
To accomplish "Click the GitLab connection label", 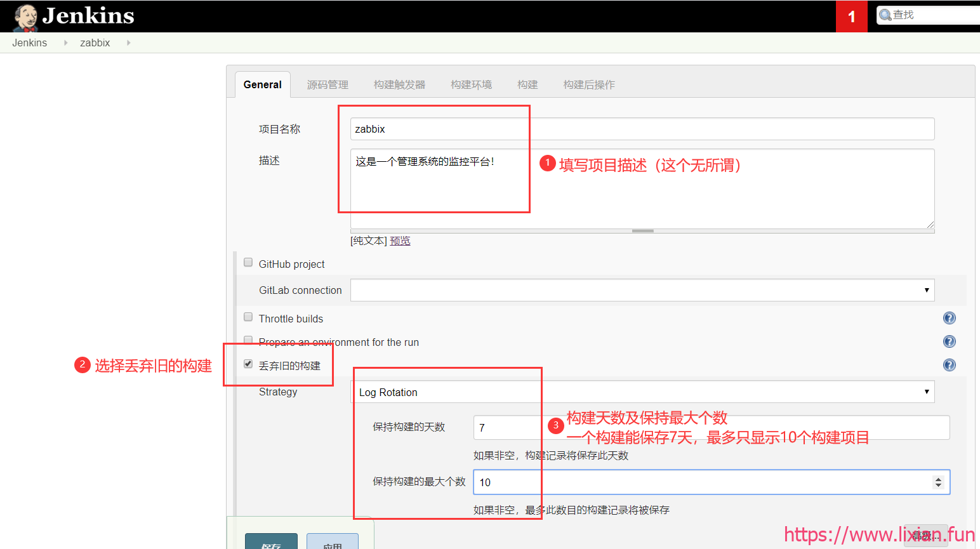I will [x=300, y=290].
